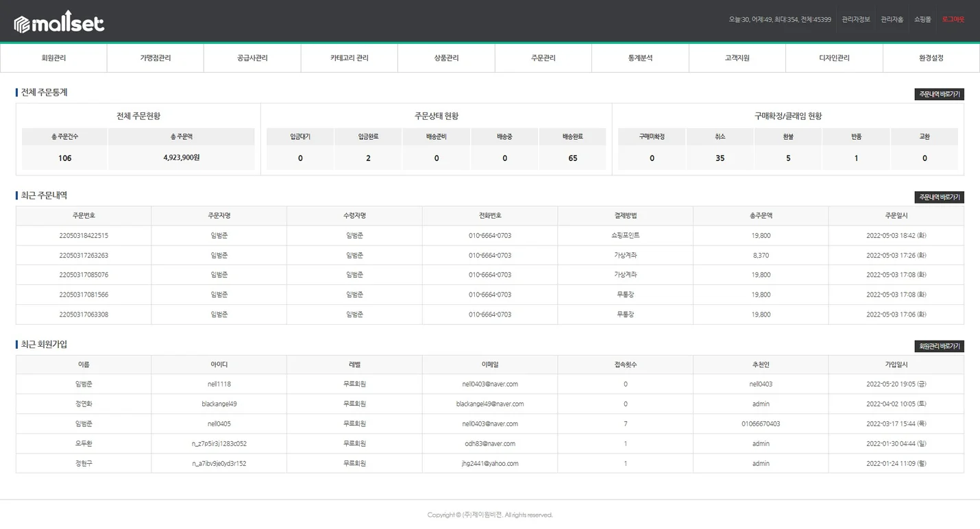Click member ID nell1118
The width and height of the screenshot is (980, 529).
point(219,384)
